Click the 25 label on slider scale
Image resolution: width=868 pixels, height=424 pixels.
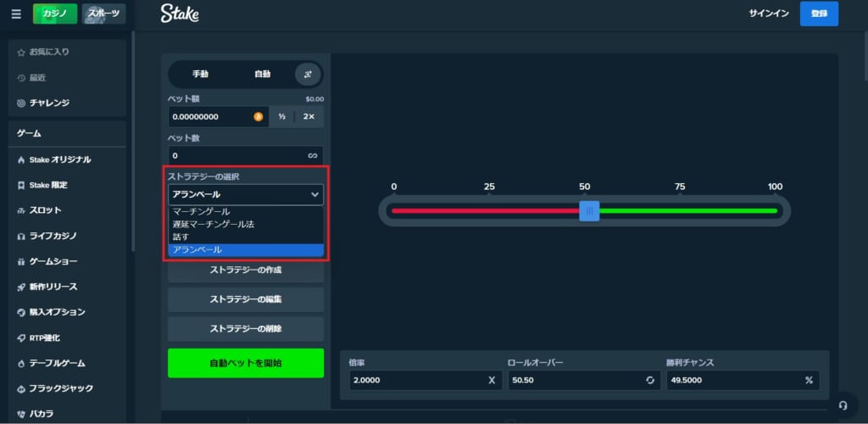pyautogui.click(x=489, y=187)
